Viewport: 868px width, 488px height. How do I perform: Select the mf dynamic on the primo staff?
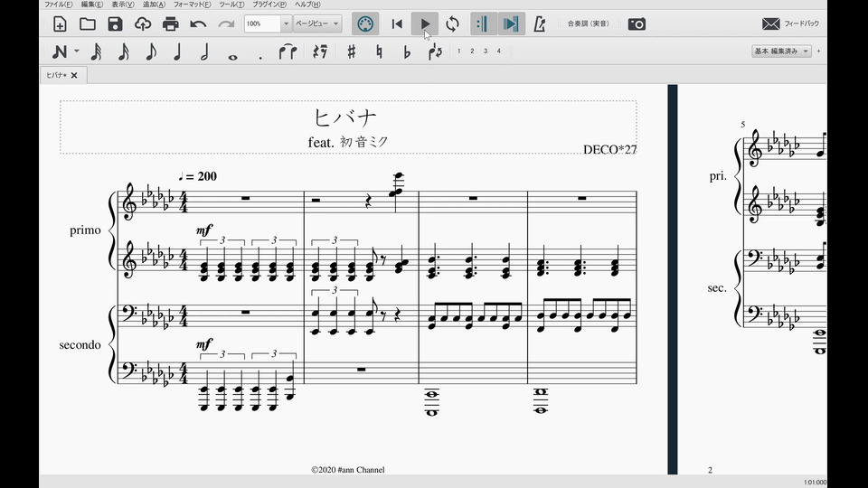(204, 230)
